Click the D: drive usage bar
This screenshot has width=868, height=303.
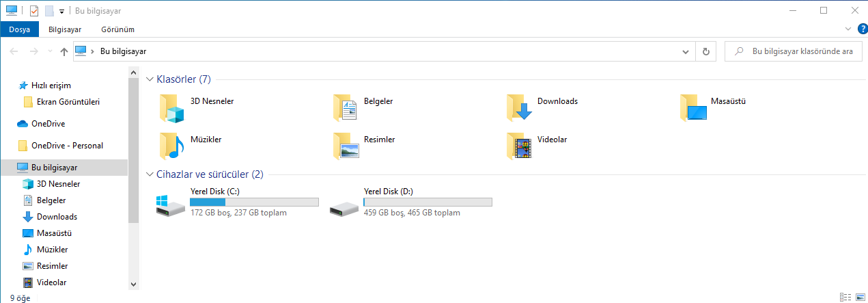click(428, 202)
